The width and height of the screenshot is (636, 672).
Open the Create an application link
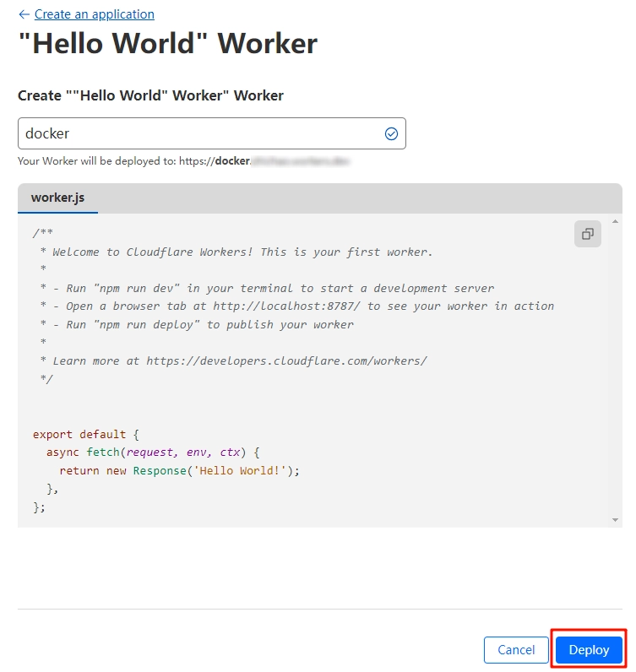(94, 14)
